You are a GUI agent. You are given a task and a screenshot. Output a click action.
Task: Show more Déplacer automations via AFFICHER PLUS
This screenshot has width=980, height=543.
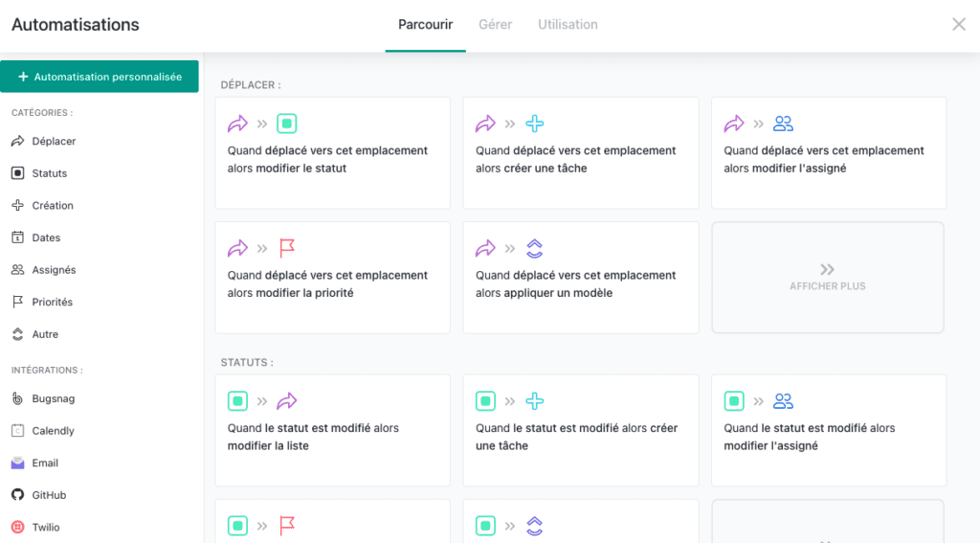(828, 277)
